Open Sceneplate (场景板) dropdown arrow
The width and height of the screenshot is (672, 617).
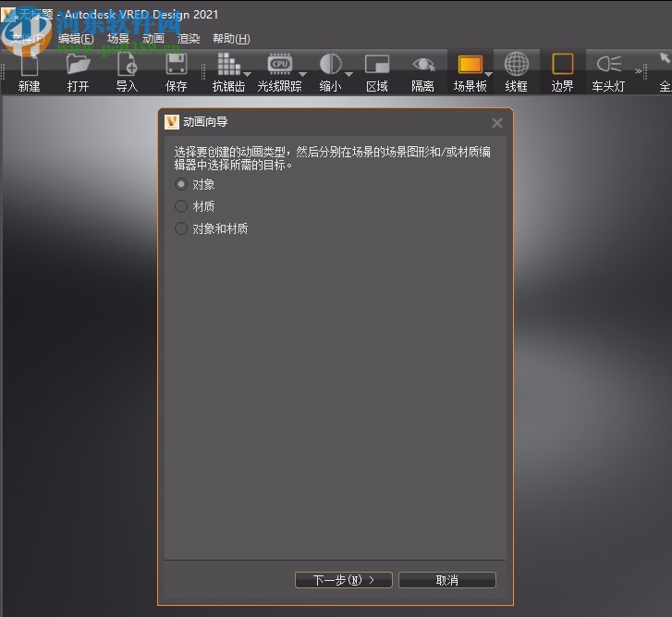pyautogui.click(x=488, y=74)
